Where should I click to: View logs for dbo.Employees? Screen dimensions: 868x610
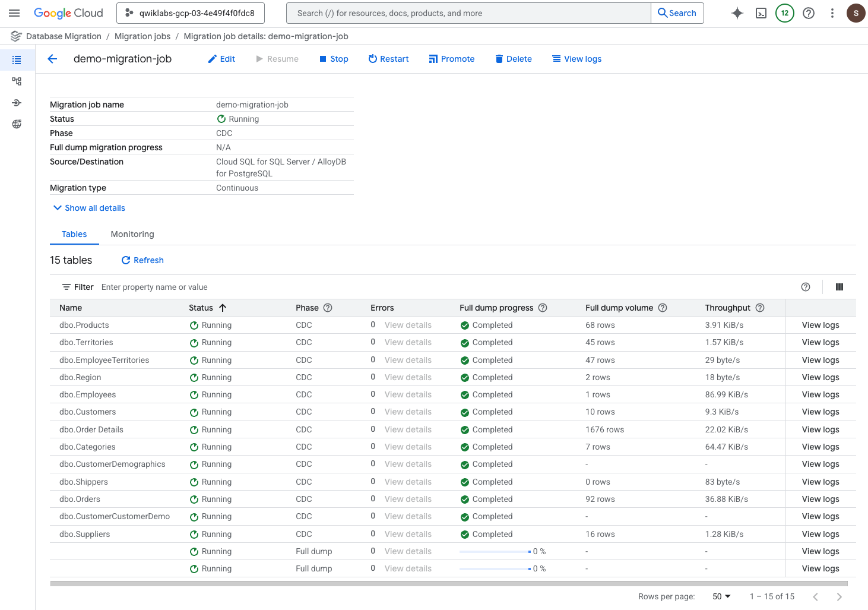821,394
